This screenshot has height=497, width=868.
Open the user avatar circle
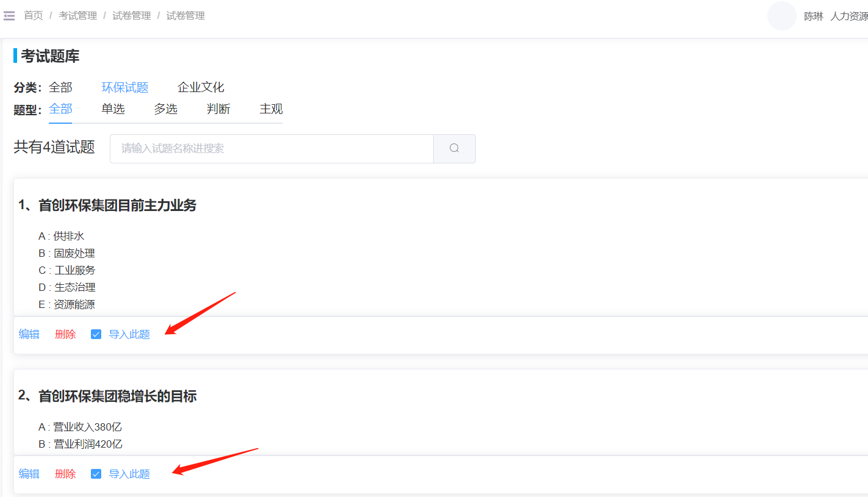pos(781,16)
